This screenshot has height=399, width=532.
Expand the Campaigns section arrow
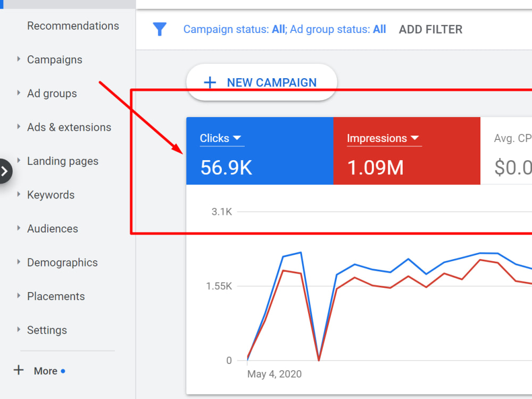pos(19,59)
